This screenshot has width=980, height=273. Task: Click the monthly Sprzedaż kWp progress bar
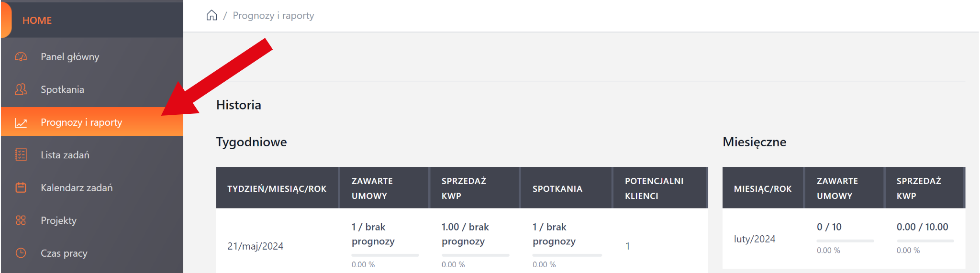925,241
